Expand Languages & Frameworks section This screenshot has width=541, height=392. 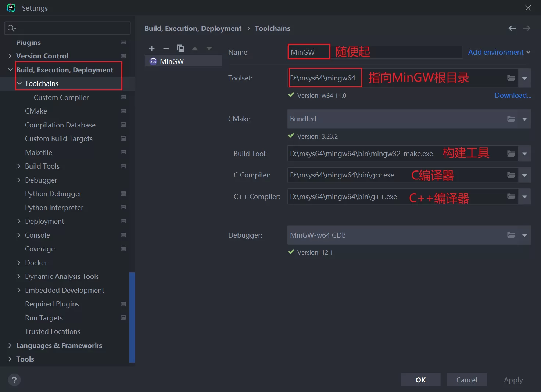tap(10, 345)
